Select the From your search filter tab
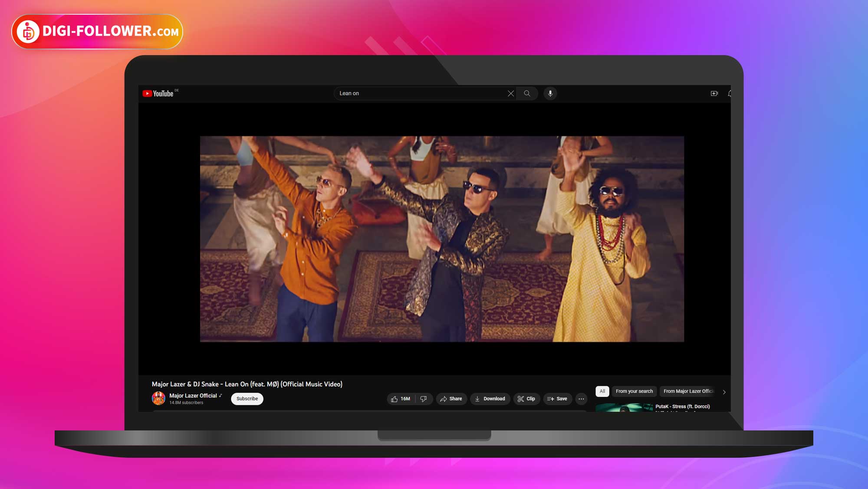The height and width of the screenshot is (489, 868). [x=633, y=391]
